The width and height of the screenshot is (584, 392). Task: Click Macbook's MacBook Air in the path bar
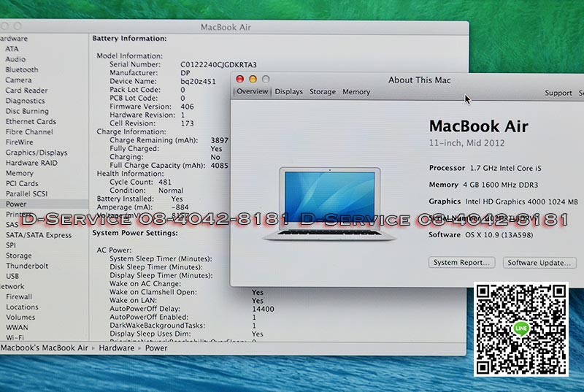click(44, 348)
